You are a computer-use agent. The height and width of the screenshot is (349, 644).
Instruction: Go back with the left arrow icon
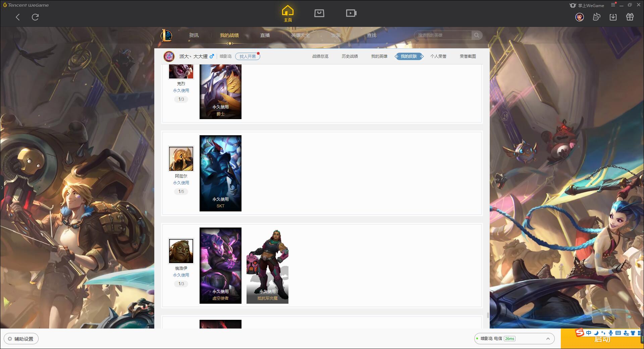tap(18, 17)
